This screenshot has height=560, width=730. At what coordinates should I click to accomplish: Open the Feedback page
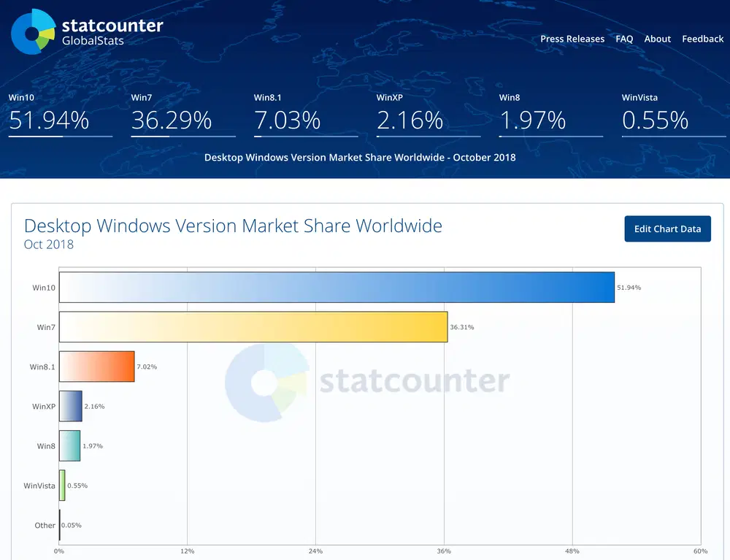coord(702,39)
